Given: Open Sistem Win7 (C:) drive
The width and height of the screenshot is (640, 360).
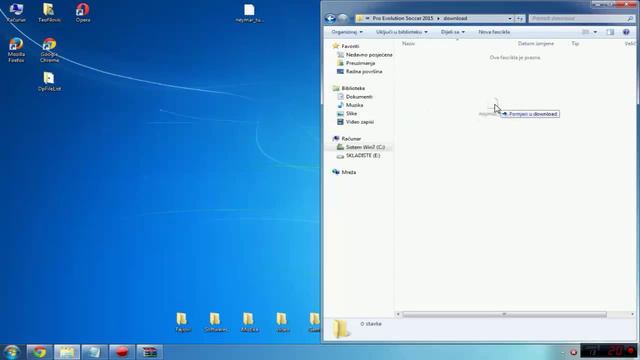Looking at the screenshot, I should coord(365,147).
